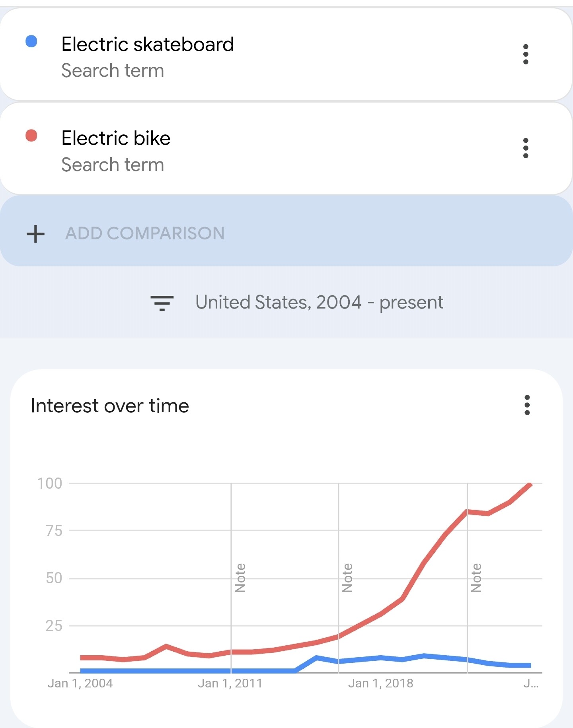Click the Jan 1, 2018 axis label
The width and height of the screenshot is (573, 728).
pos(380,683)
